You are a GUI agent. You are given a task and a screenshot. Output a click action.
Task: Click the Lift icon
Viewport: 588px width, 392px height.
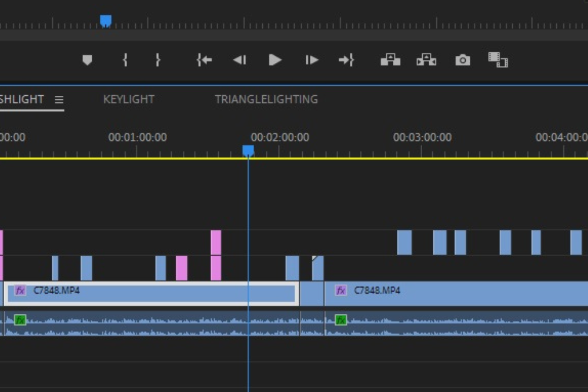tap(390, 60)
